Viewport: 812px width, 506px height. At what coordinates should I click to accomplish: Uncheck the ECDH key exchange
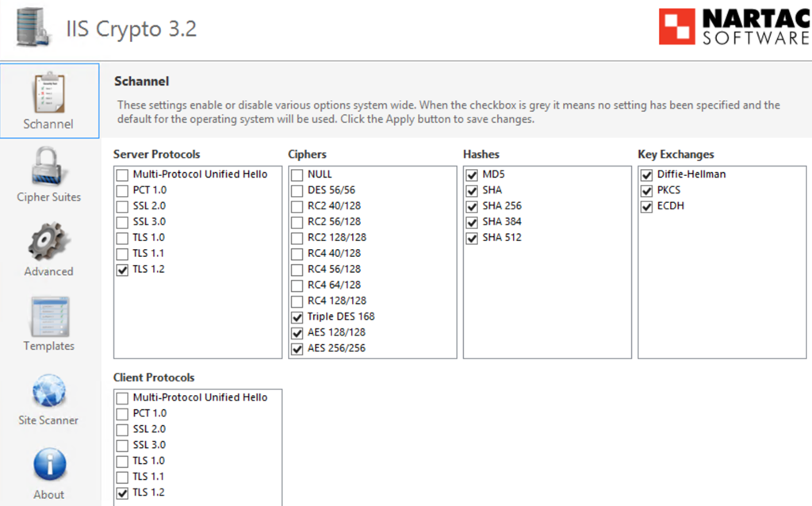646,206
